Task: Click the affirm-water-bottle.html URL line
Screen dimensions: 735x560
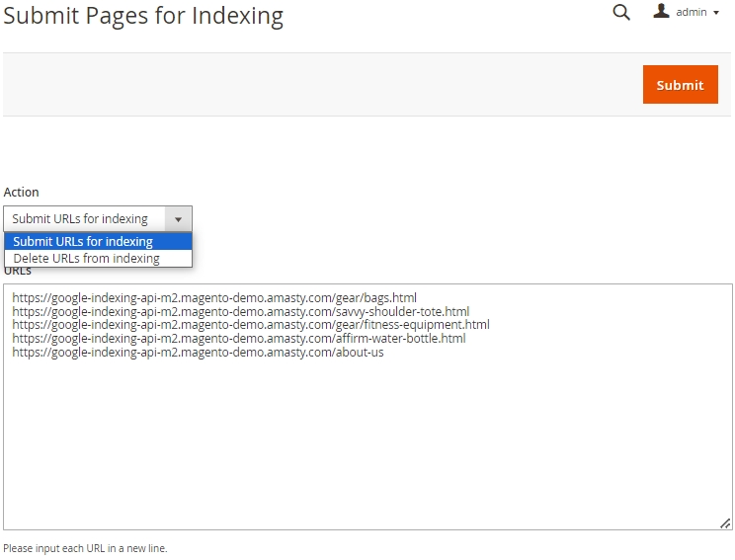Action: click(x=239, y=339)
